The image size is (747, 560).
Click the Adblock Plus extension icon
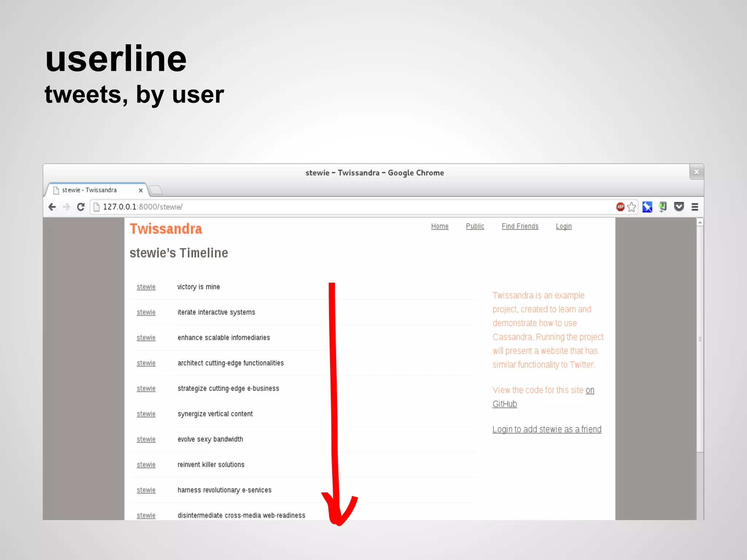(x=620, y=207)
